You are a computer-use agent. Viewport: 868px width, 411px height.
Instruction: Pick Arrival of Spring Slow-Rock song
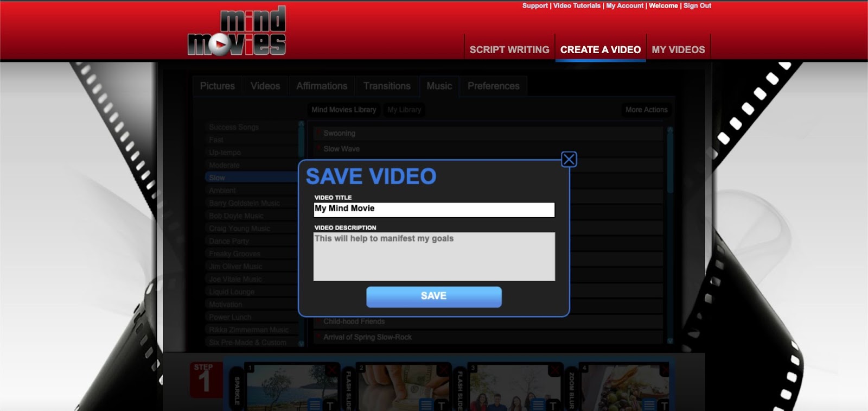[x=488, y=337]
